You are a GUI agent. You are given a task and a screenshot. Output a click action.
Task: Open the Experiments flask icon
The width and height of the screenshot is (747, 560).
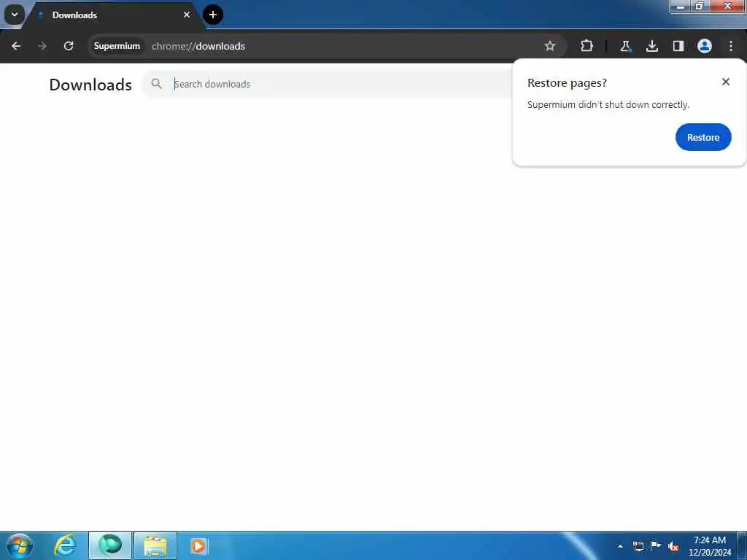pyautogui.click(x=625, y=46)
